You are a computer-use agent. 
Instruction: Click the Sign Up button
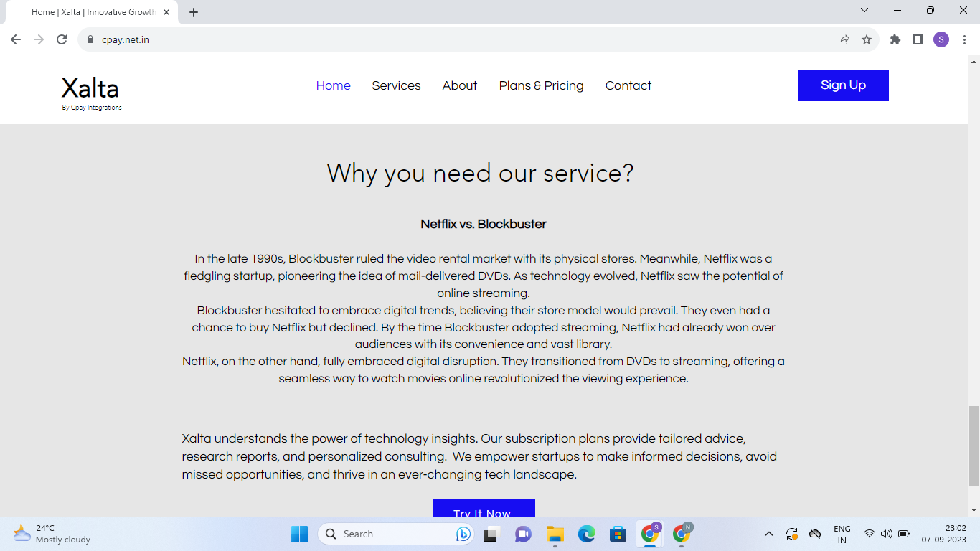point(844,85)
